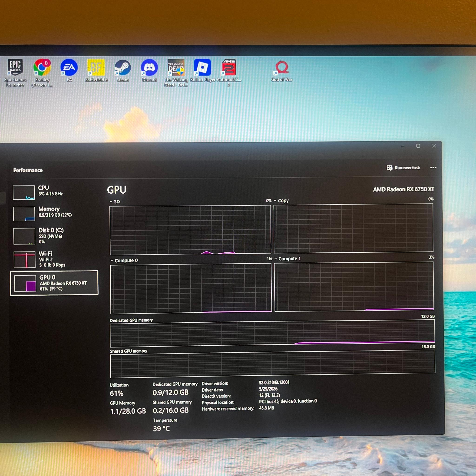This screenshot has height=476, width=476.
Task: Open the 3D engine dropdown
Action: (x=111, y=202)
